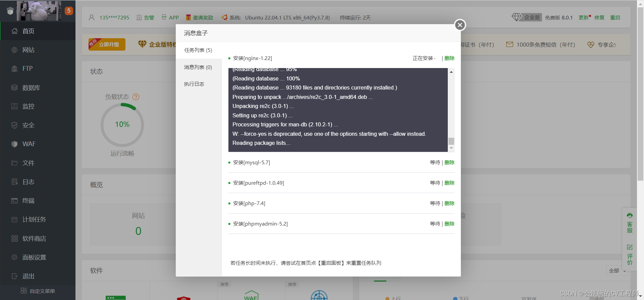
Task: Open 客服 customer service widget
Action: 630,223
